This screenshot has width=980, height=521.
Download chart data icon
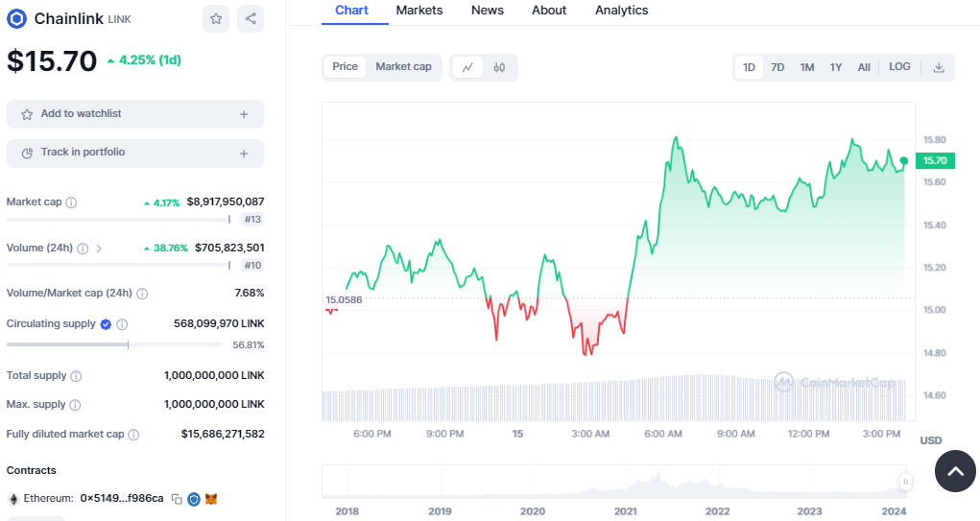point(939,67)
